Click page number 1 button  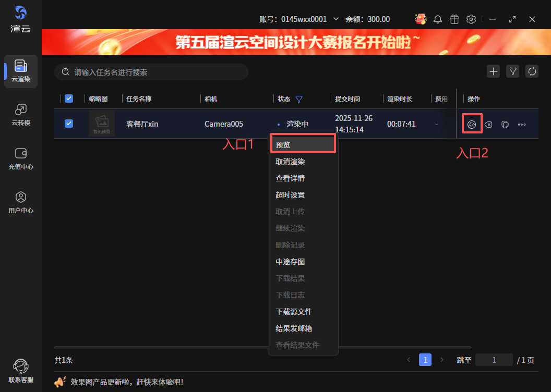[x=425, y=360]
